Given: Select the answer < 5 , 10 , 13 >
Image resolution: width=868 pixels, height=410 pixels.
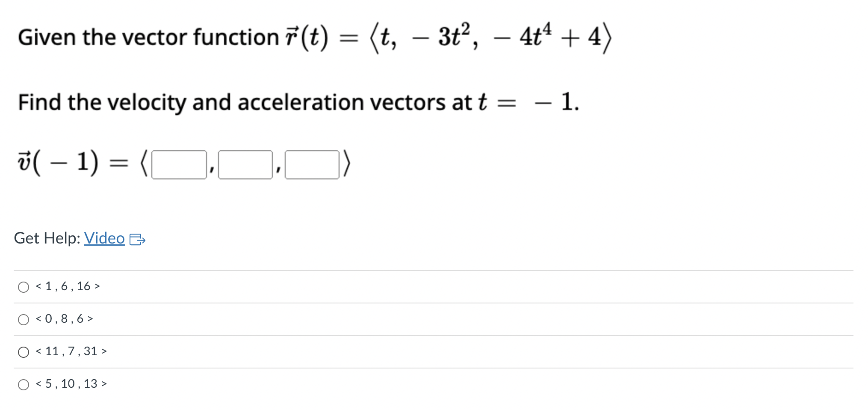Looking at the screenshot, I should [x=24, y=384].
